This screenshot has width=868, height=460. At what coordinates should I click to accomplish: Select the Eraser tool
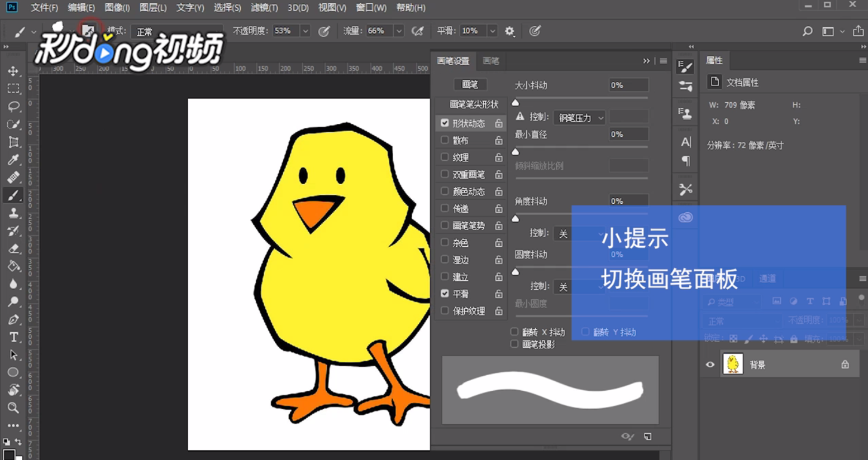click(13, 249)
